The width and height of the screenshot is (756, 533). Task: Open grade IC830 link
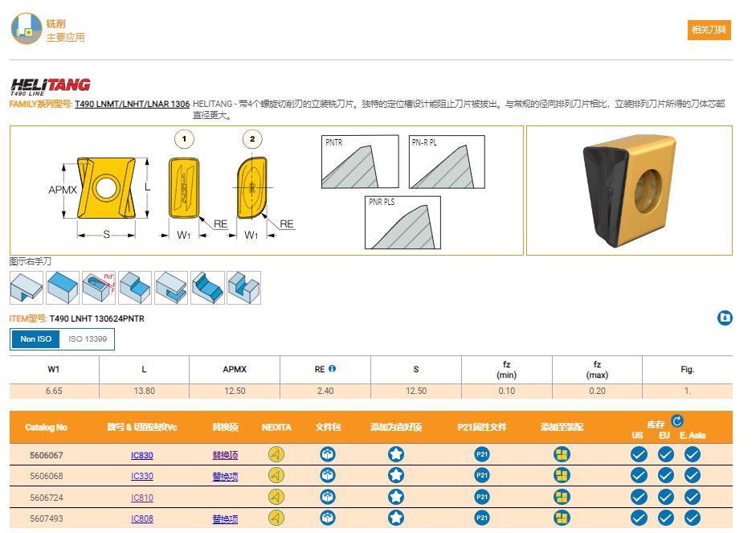tap(141, 455)
